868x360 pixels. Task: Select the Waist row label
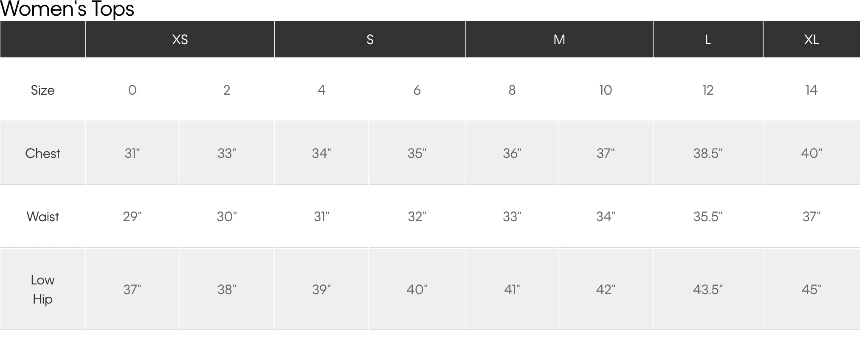43,217
